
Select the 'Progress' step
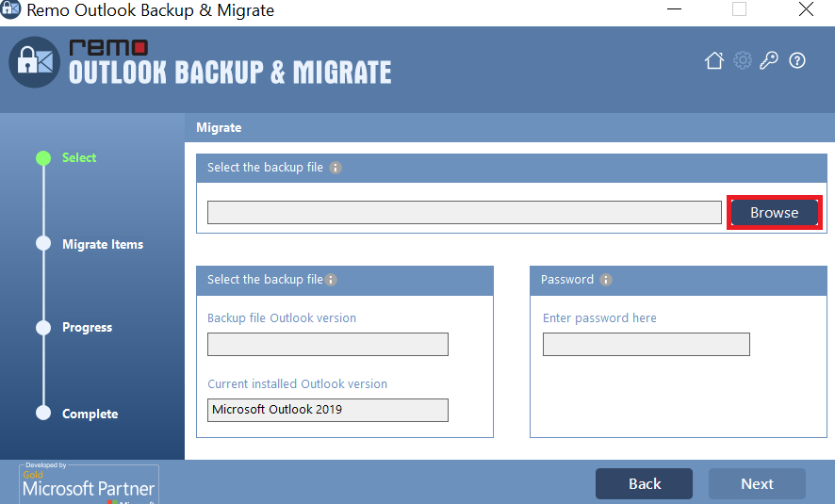pyautogui.click(x=88, y=327)
